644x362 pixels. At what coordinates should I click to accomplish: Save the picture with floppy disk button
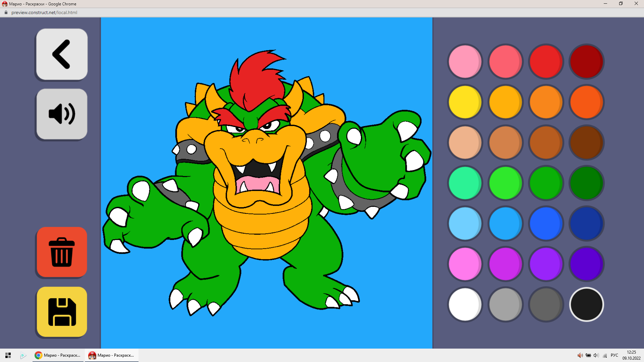pyautogui.click(x=62, y=312)
